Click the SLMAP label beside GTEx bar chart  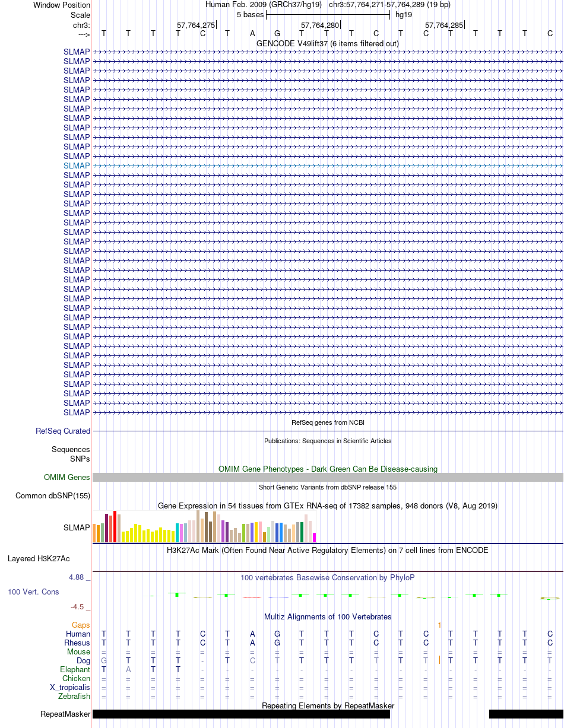77,527
